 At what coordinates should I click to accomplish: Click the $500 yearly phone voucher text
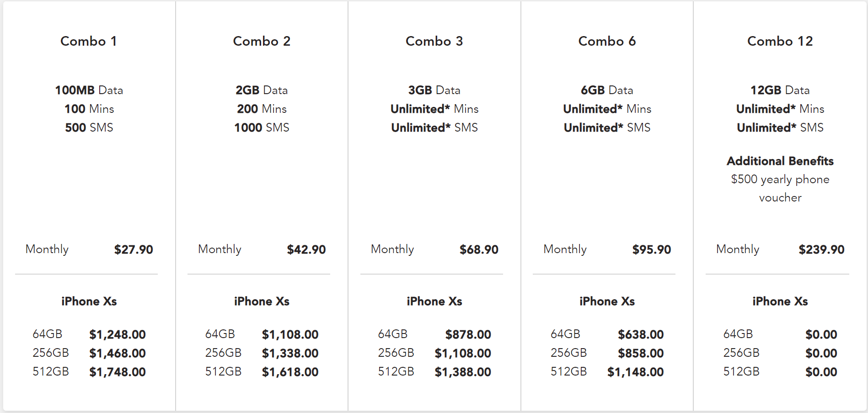pyautogui.click(x=780, y=188)
